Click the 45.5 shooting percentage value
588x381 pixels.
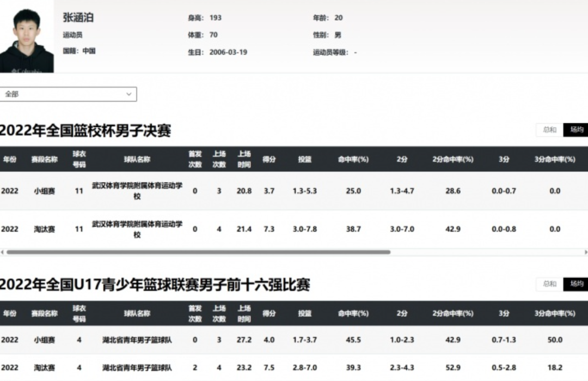(x=353, y=340)
